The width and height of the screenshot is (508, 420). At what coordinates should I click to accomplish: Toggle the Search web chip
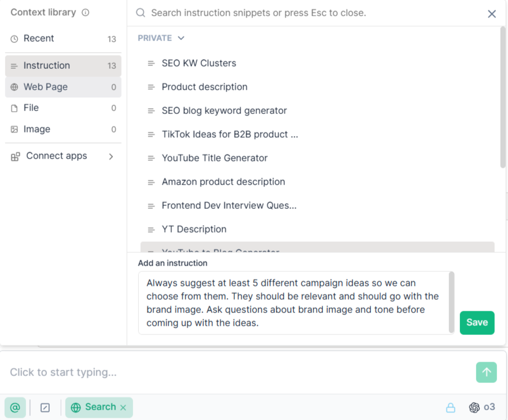[94, 407]
